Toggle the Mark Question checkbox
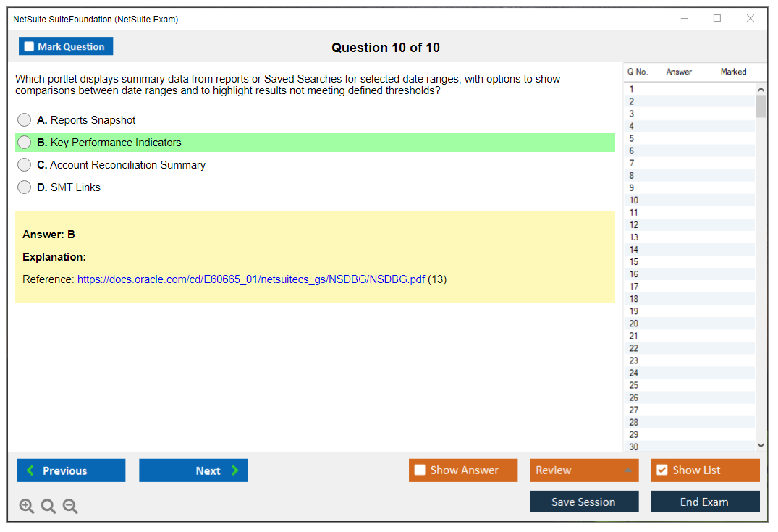 (x=29, y=46)
